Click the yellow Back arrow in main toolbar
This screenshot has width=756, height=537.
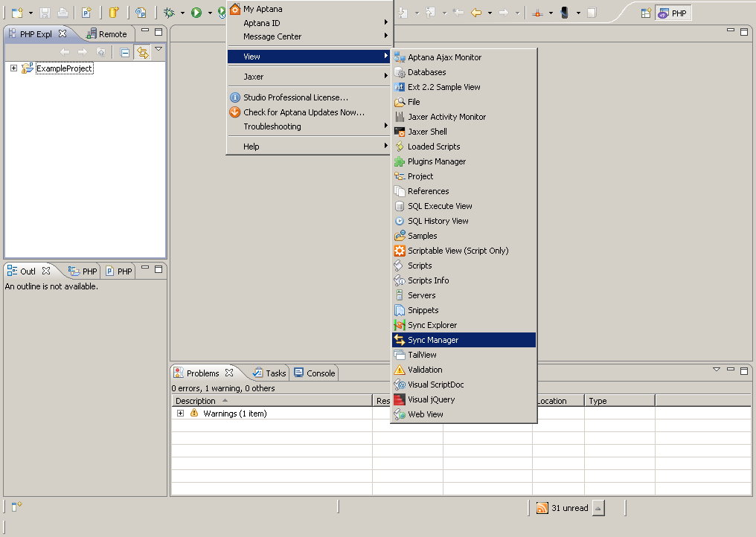(x=476, y=13)
